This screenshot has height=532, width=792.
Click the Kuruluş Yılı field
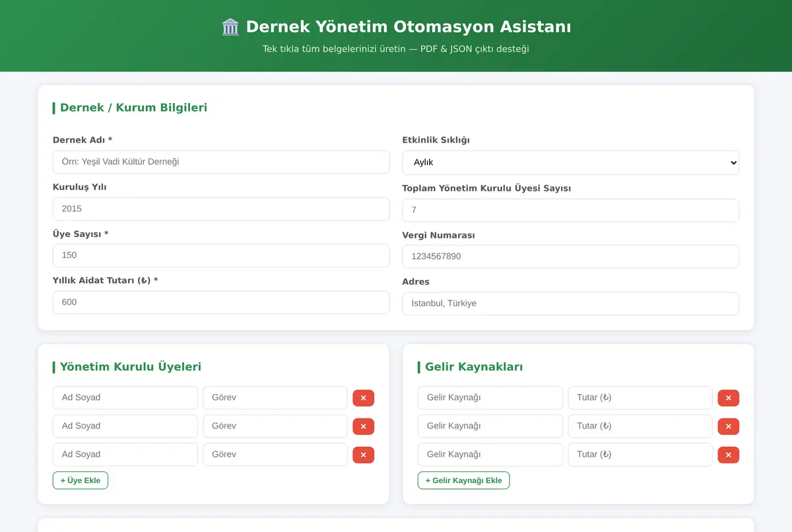[x=221, y=209]
